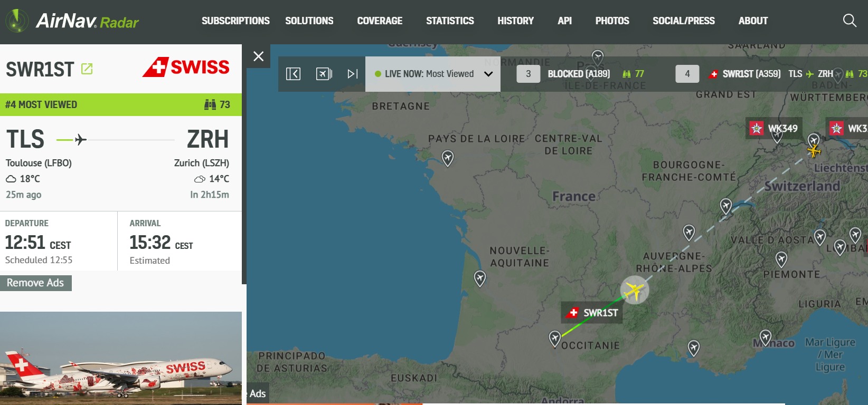The height and width of the screenshot is (405, 868).
Task: Click the small yellow aircraft near Zurich
Action: click(814, 151)
